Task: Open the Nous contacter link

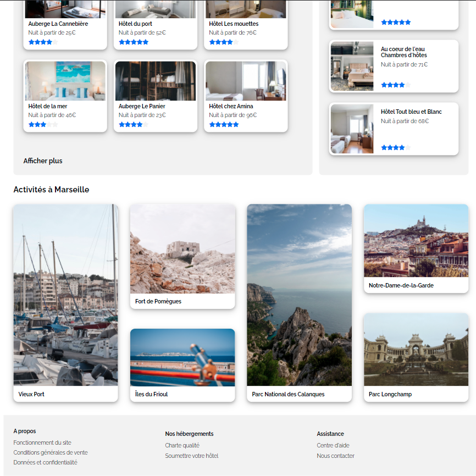Action: tap(335, 456)
